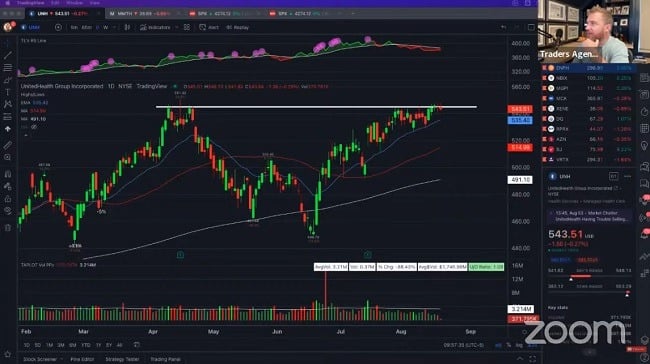Select DG row in watchlist
The height and width of the screenshot is (364, 650).
tap(589, 119)
